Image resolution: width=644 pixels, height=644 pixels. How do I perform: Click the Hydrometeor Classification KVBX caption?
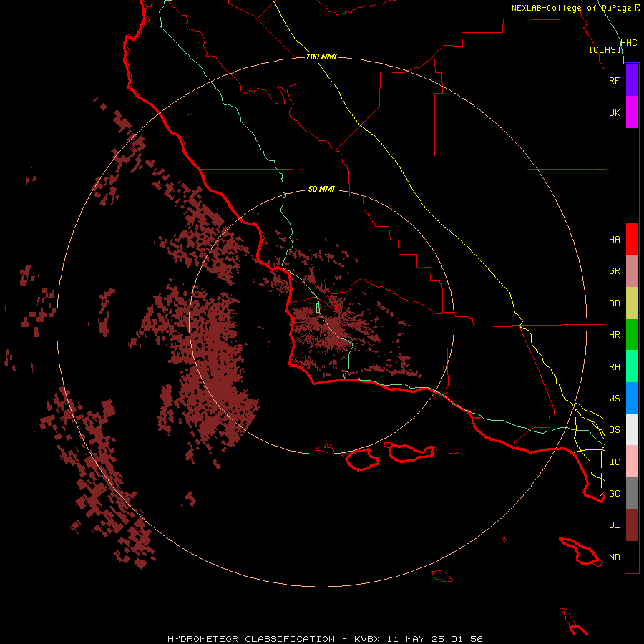325,639
